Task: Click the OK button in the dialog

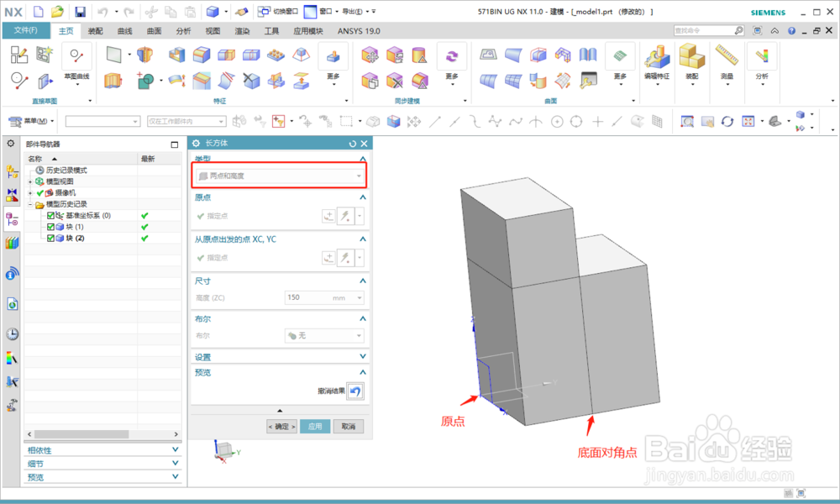Action: click(281, 427)
